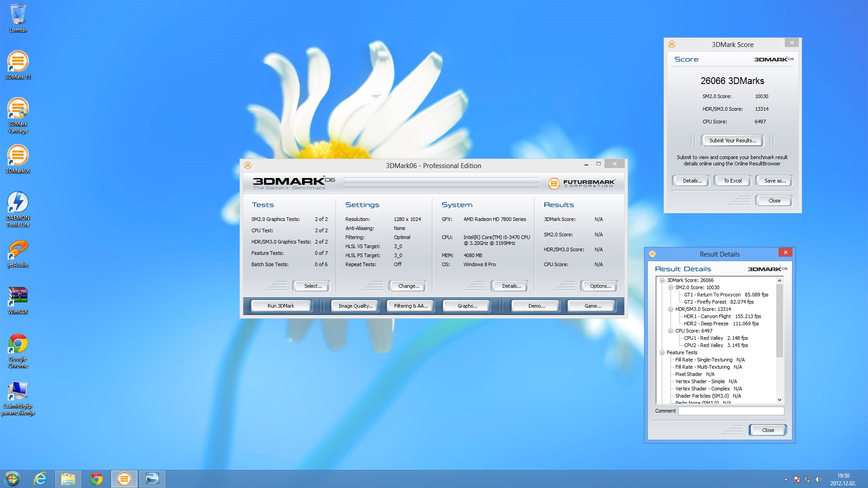The image size is (868, 488).
Task: Select Pixel Shader N/A row
Action: point(695,374)
